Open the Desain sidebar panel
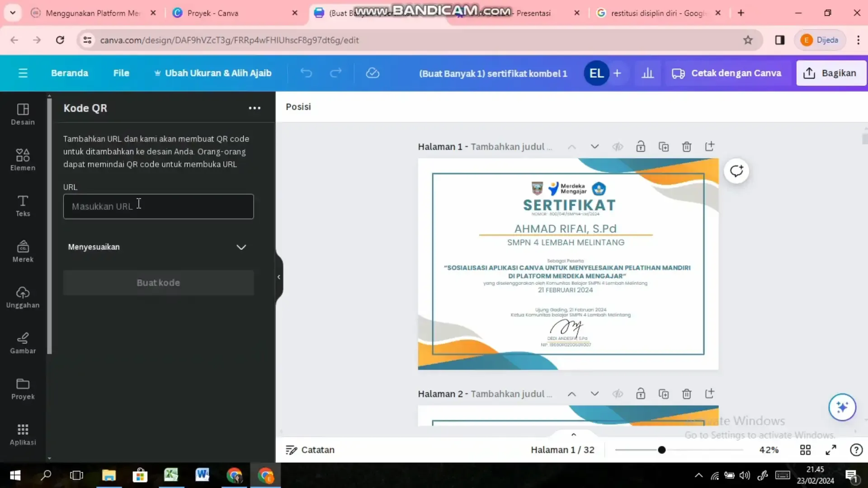The image size is (868, 488). coord(23,114)
